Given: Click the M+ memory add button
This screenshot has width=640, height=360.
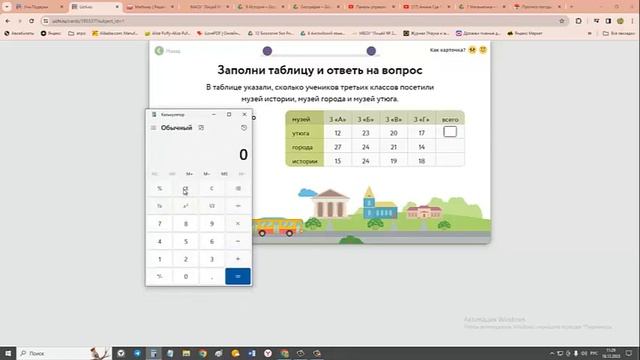Looking at the screenshot, I should point(189,174).
